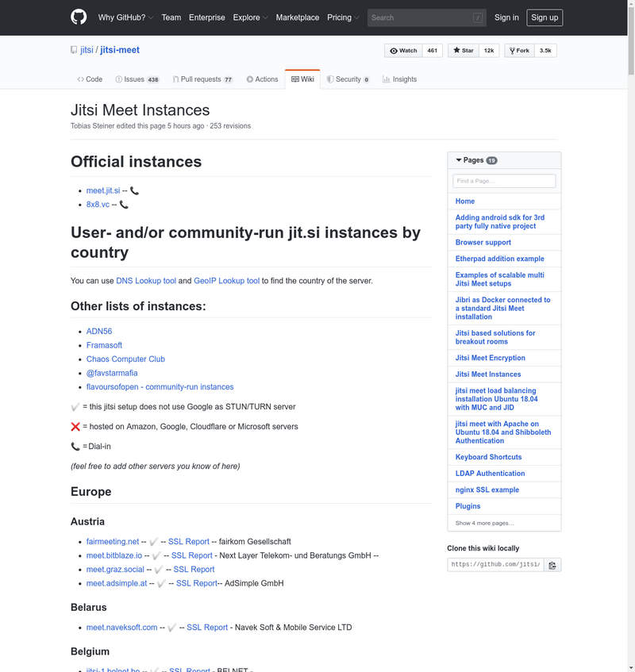Viewport: 635px width, 672px height.
Task: Switch to the Actions tab
Action: point(263,79)
